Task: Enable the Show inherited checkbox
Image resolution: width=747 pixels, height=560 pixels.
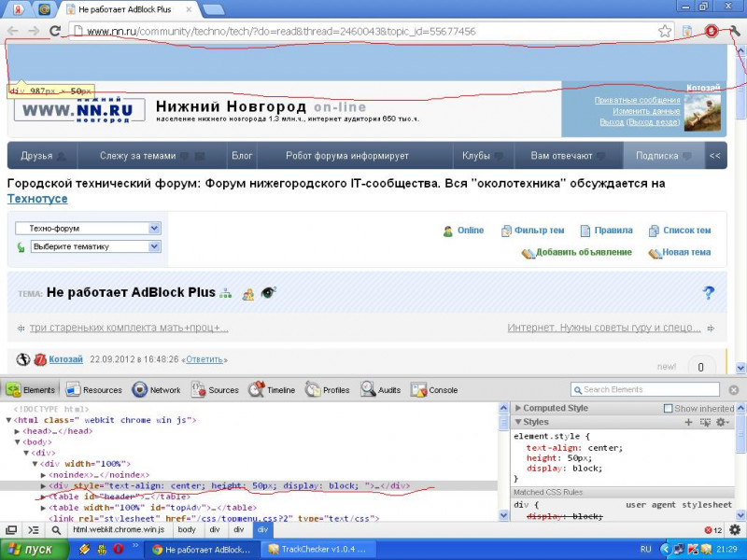Action: tap(668, 408)
